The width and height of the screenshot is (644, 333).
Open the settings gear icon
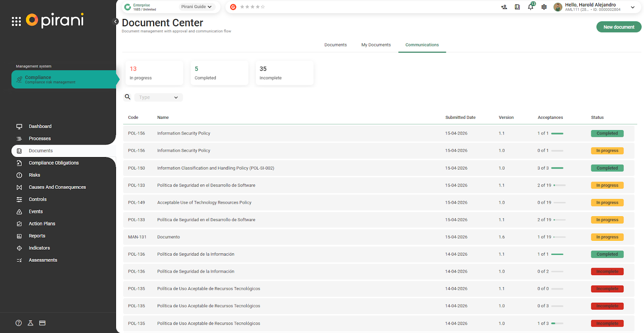pos(544,7)
